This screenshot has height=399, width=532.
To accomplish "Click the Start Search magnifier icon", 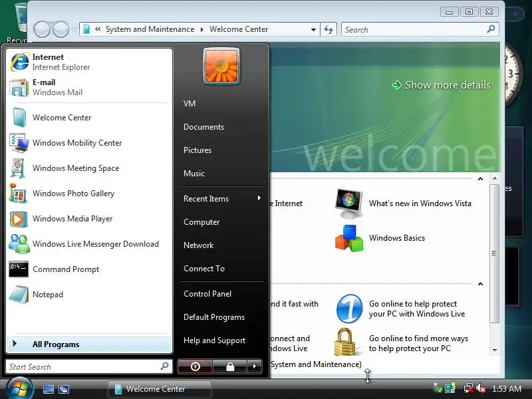I will (x=164, y=366).
